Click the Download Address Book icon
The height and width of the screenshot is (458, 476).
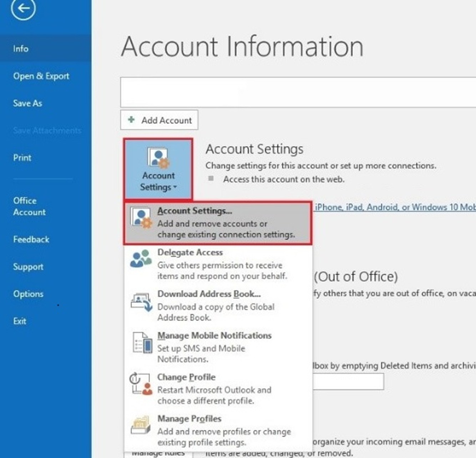[x=141, y=302]
